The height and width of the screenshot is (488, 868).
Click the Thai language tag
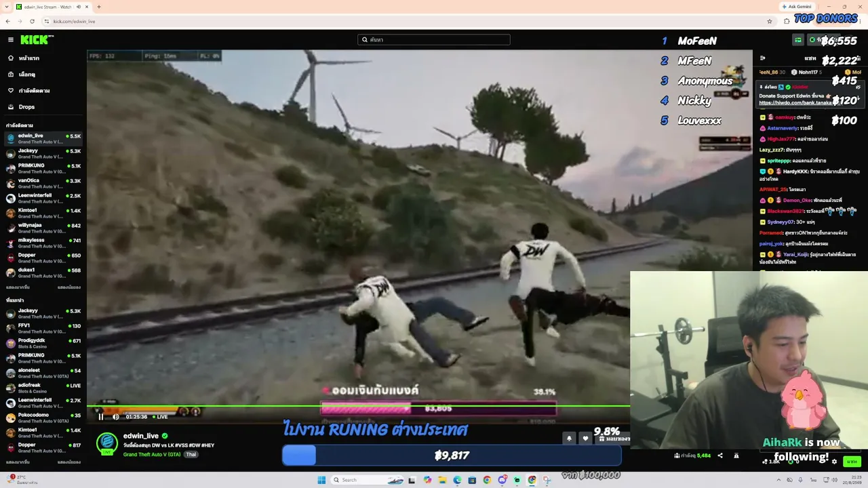[x=191, y=454]
